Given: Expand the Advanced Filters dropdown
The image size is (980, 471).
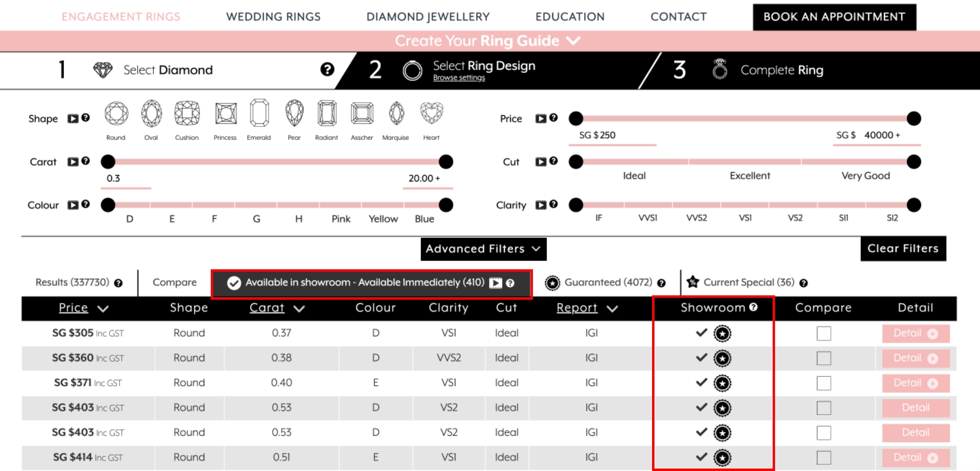Looking at the screenshot, I should pyautogui.click(x=483, y=249).
